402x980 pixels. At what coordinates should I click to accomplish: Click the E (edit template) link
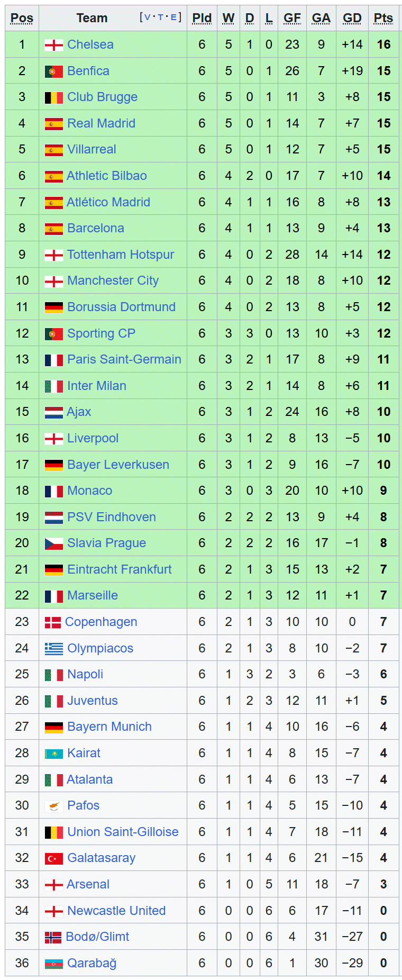pos(173,17)
